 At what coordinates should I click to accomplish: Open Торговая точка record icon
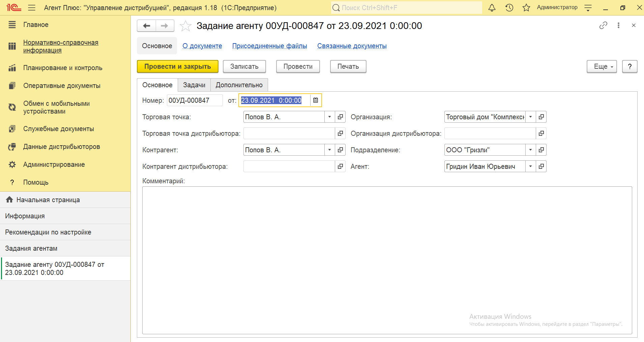click(x=340, y=117)
